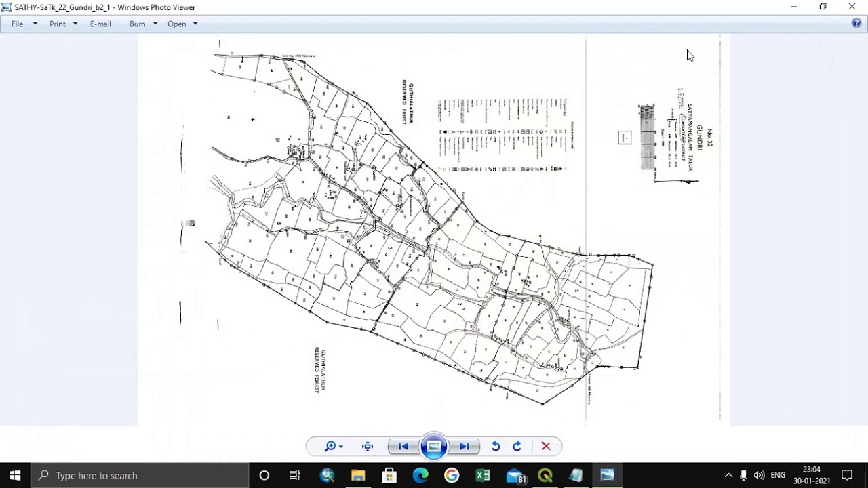Image resolution: width=868 pixels, height=488 pixels.
Task: Go to the next picture
Action: [465, 446]
